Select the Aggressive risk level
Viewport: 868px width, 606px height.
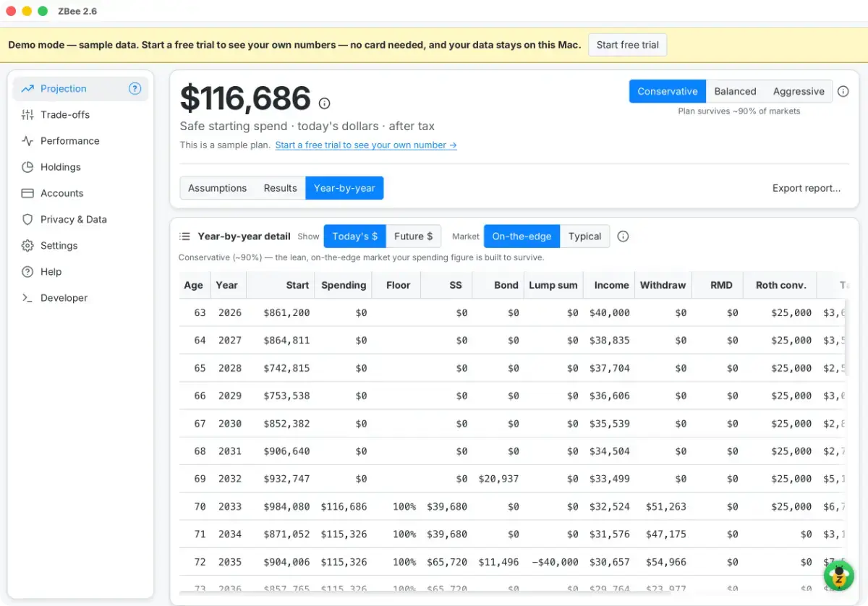pyautogui.click(x=799, y=91)
